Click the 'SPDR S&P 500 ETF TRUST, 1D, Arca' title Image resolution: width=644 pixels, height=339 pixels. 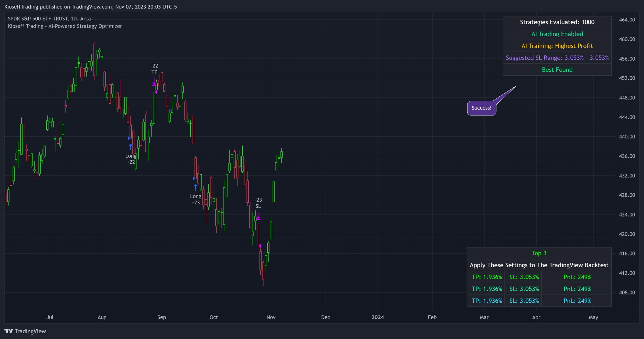click(x=49, y=19)
